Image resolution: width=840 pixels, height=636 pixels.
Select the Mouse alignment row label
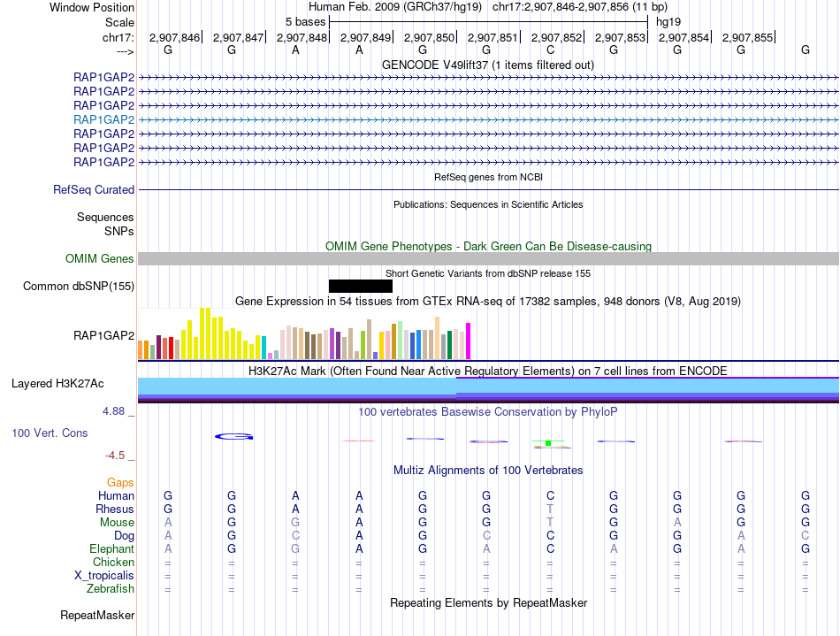[x=117, y=523]
